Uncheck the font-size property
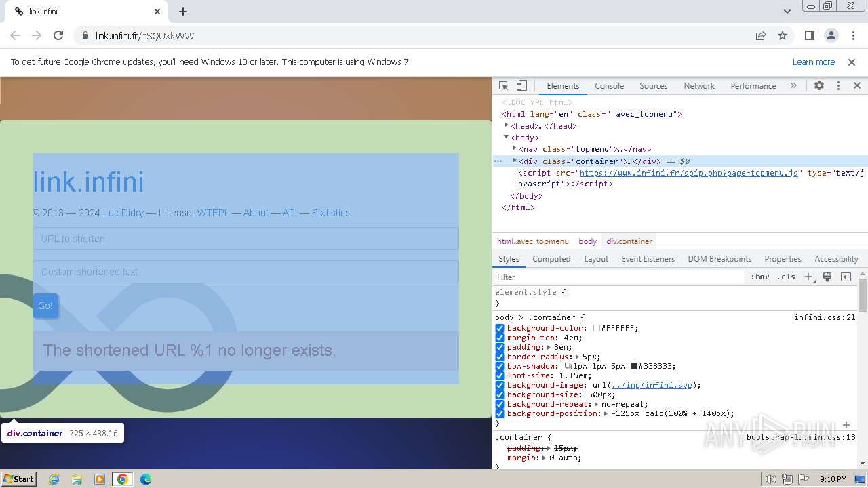Image resolution: width=868 pixels, height=488 pixels. 500,375
